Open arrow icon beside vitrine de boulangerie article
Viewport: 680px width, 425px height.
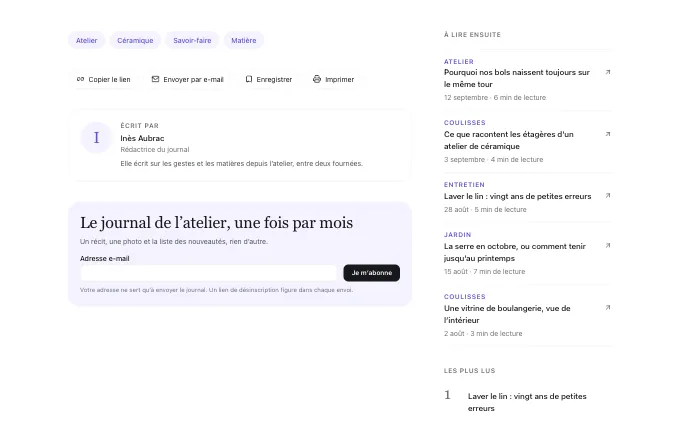click(608, 307)
